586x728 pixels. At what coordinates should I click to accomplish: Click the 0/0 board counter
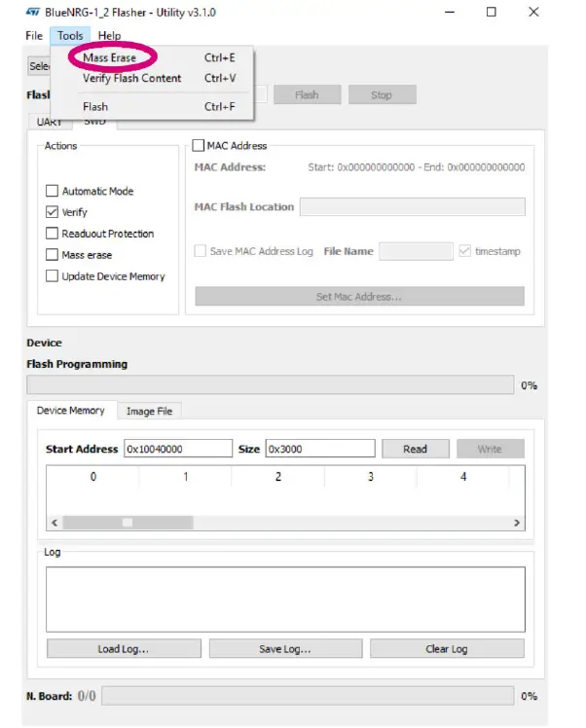(x=87, y=696)
